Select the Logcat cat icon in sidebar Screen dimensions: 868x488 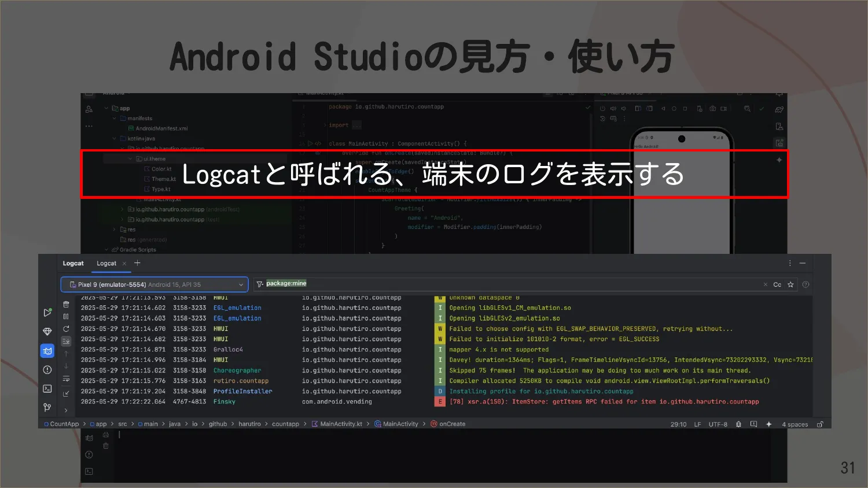pos(47,350)
